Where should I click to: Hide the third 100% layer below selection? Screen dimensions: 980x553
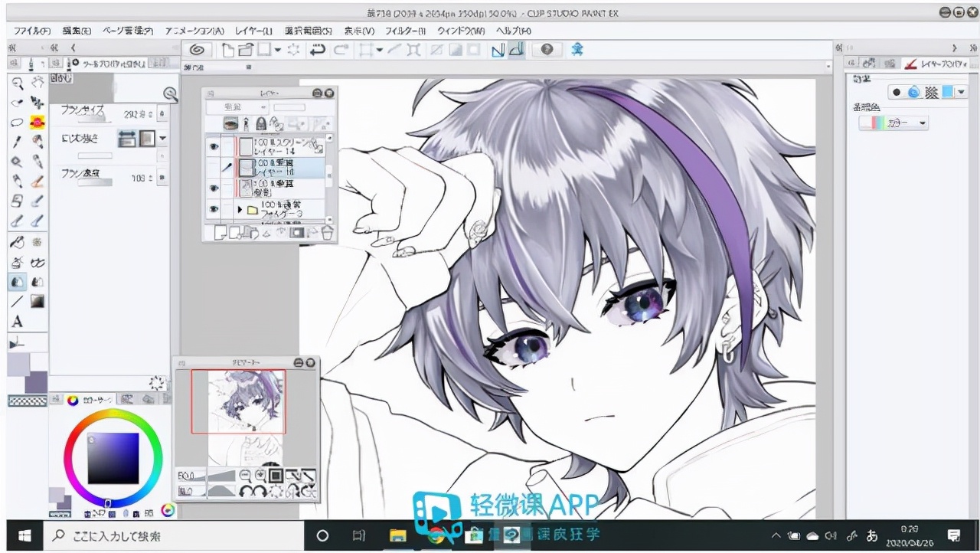pyautogui.click(x=214, y=188)
